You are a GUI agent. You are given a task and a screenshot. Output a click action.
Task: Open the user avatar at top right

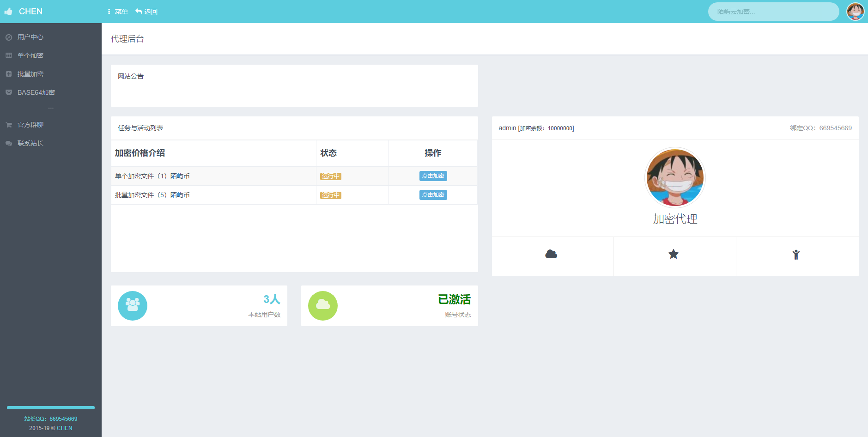coord(856,11)
